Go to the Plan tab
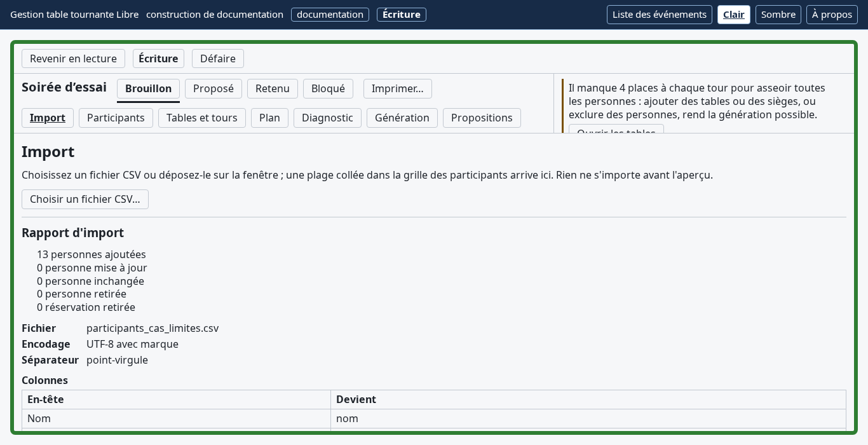 [269, 118]
